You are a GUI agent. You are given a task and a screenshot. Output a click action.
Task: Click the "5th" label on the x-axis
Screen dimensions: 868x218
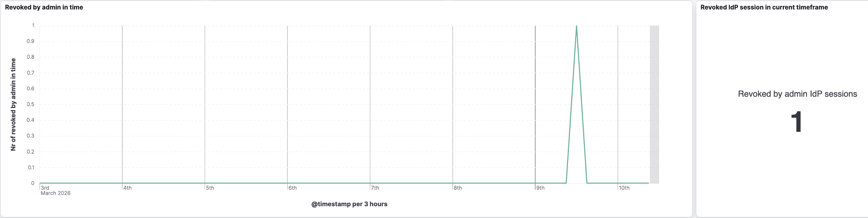[x=210, y=188]
